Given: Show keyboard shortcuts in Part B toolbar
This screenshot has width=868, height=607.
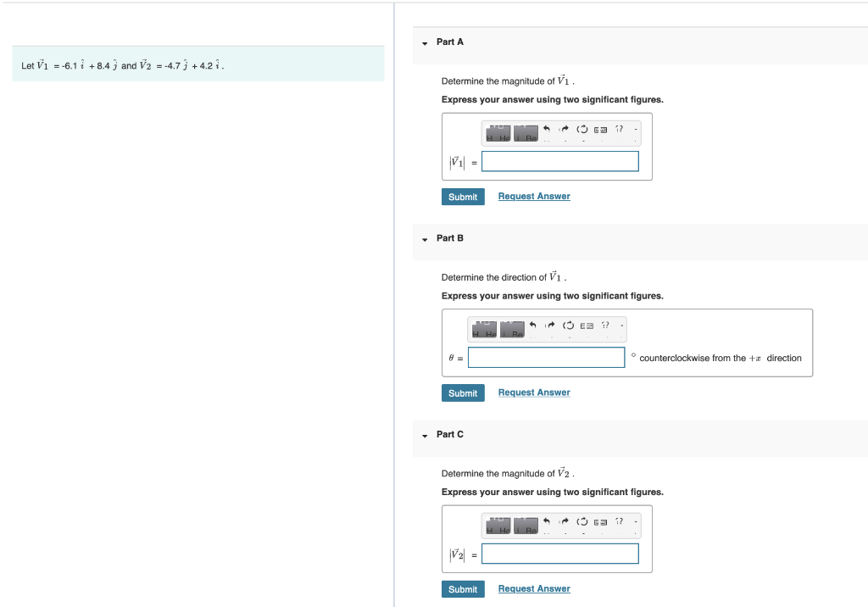Looking at the screenshot, I should pos(587,326).
